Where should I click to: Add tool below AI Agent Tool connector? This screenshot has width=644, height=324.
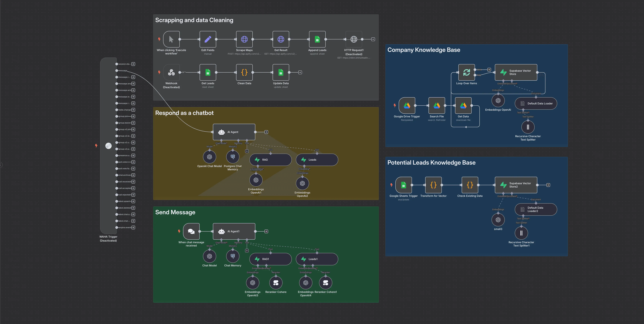point(247,151)
